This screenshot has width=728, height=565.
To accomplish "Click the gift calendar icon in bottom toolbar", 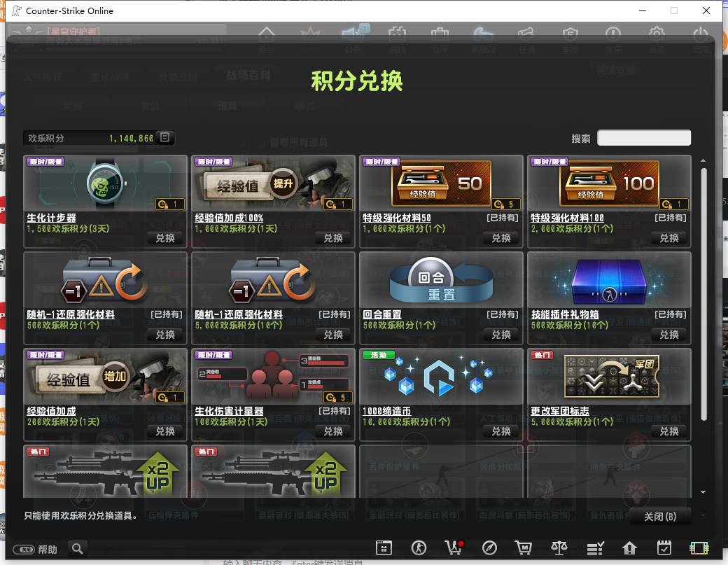I will (x=384, y=548).
